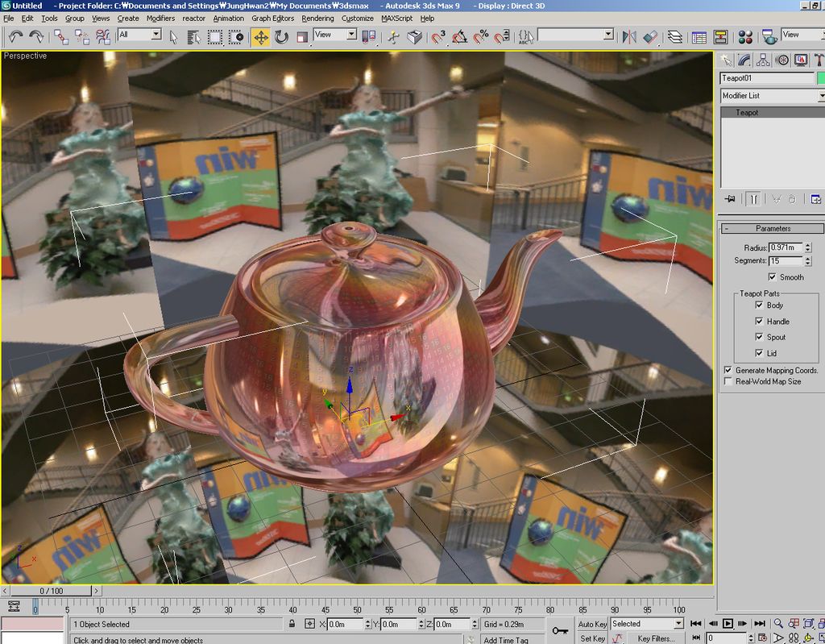Click the Teapot01 object name field
The width and height of the screenshot is (825, 644).
point(767,78)
